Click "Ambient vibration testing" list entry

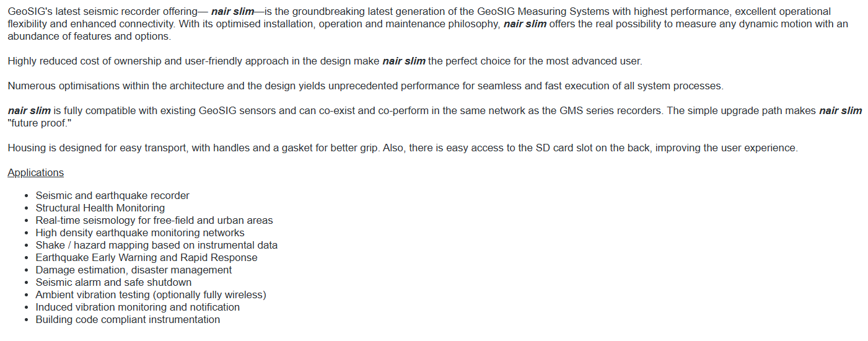pos(151,294)
